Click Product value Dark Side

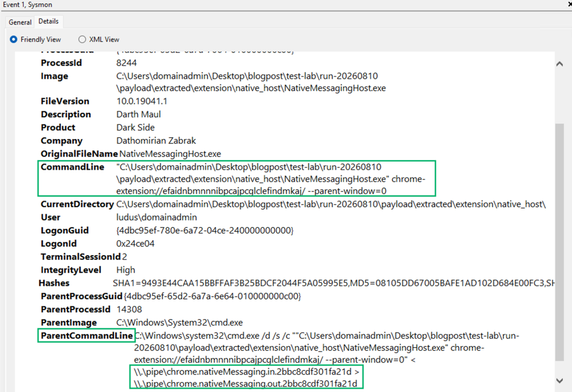click(135, 127)
